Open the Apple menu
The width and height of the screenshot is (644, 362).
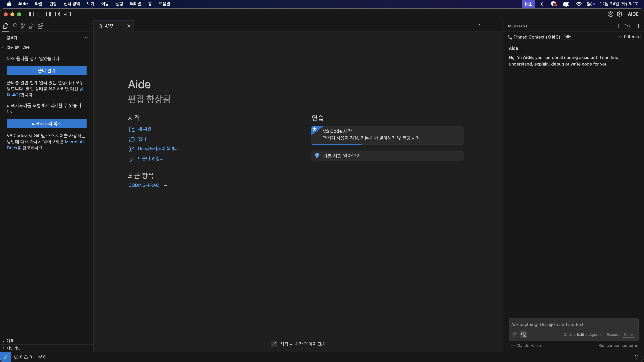tap(9, 4)
